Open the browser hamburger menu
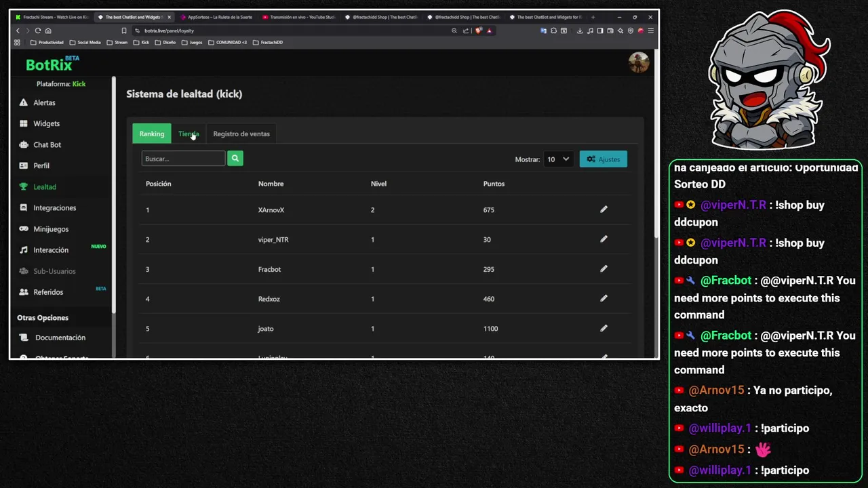868x488 pixels. coord(651,30)
